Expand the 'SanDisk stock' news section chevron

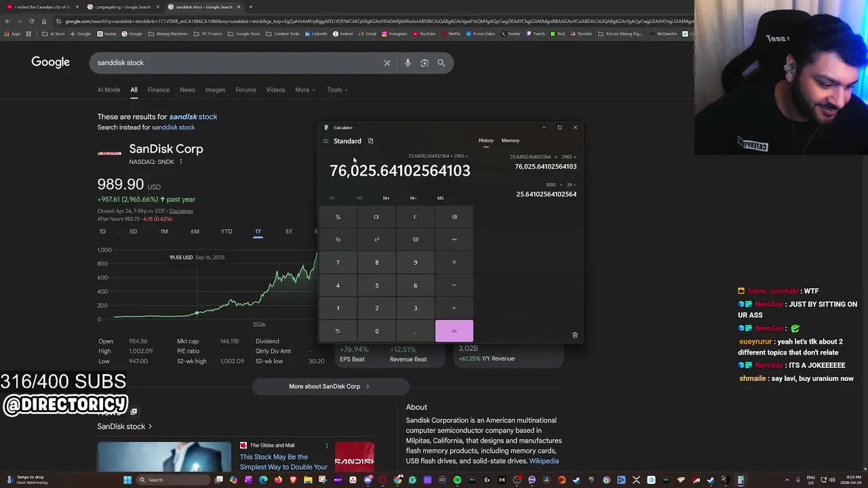coord(150,426)
